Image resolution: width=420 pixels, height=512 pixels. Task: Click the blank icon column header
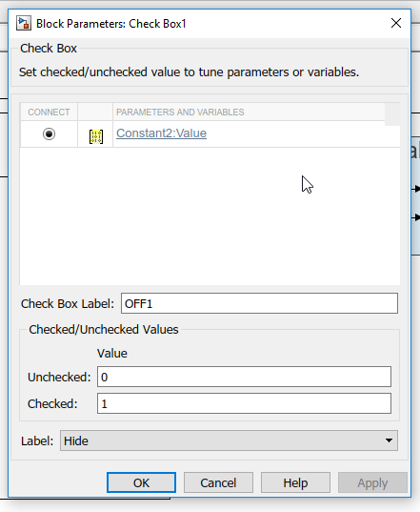tap(95, 112)
